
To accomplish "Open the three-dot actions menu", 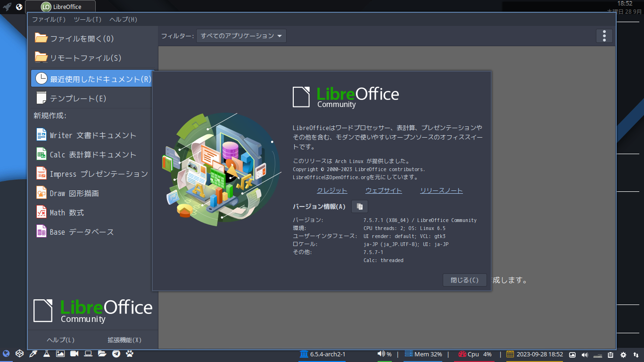I will [604, 36].
